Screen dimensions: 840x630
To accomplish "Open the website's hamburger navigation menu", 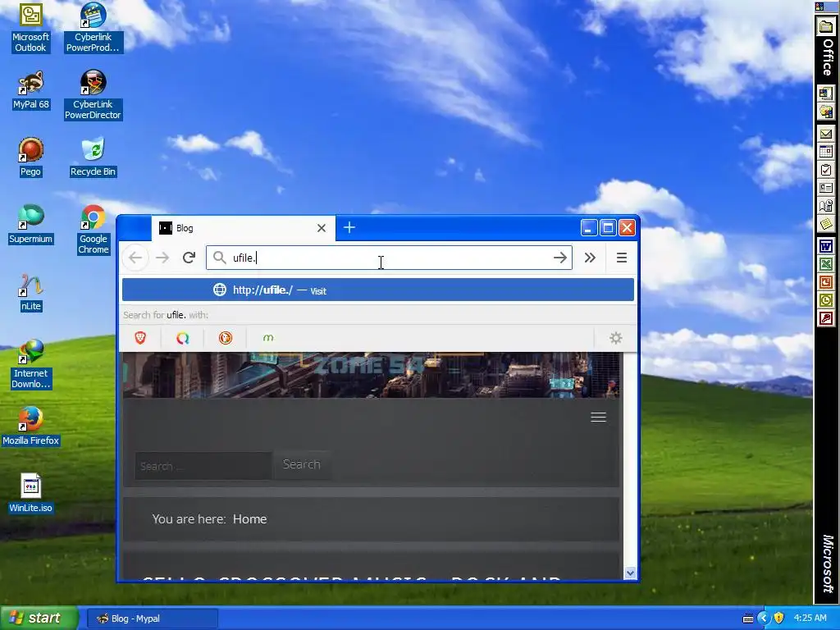I will (598, 418).
